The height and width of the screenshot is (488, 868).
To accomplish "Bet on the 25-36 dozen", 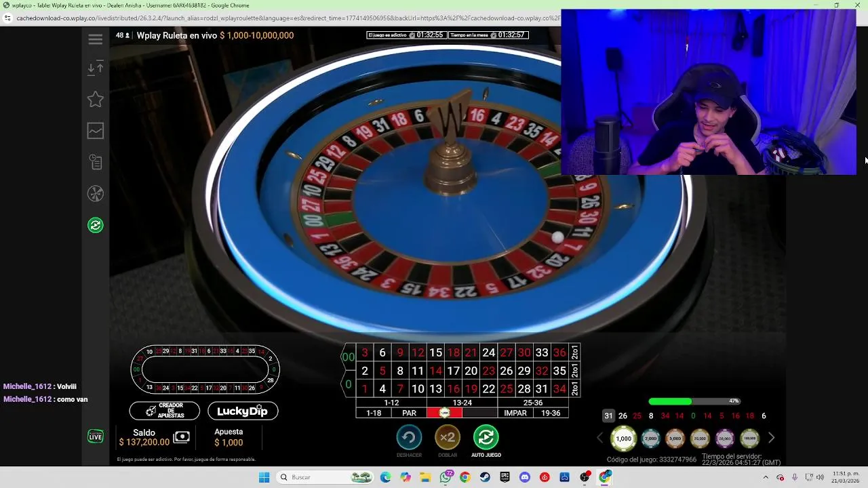I will (533, 403).
